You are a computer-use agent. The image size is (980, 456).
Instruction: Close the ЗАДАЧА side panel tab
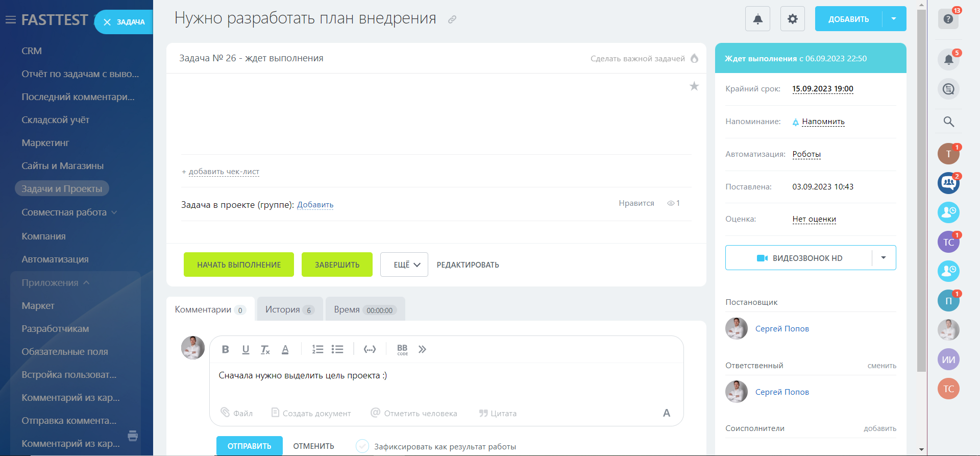pos(107,22)
